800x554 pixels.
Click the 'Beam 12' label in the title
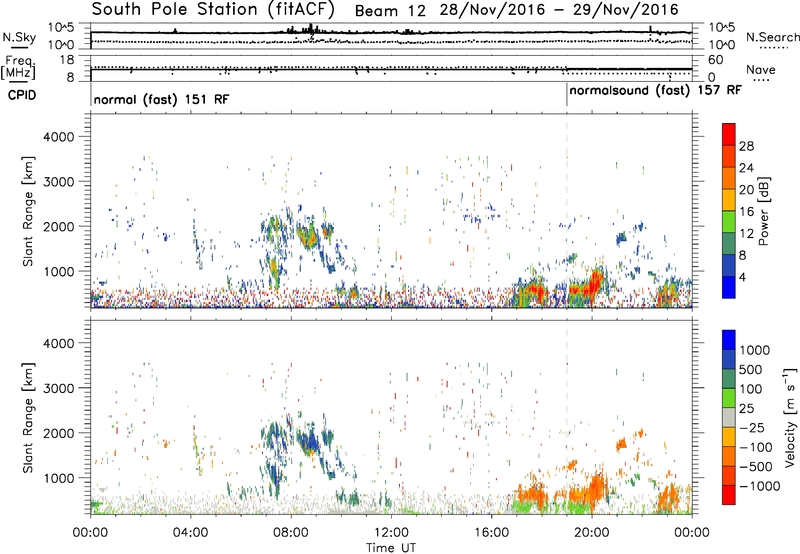390,11
